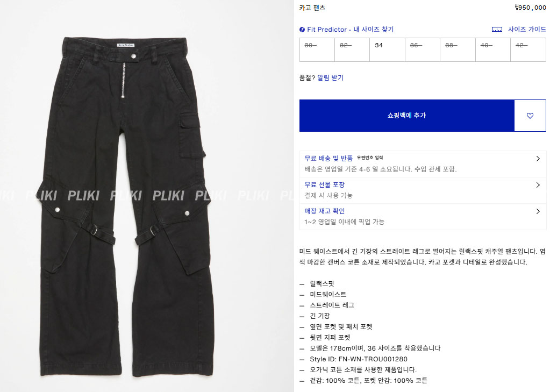
Task: Click the Fit Predictor logo icon
Action: 302,30
